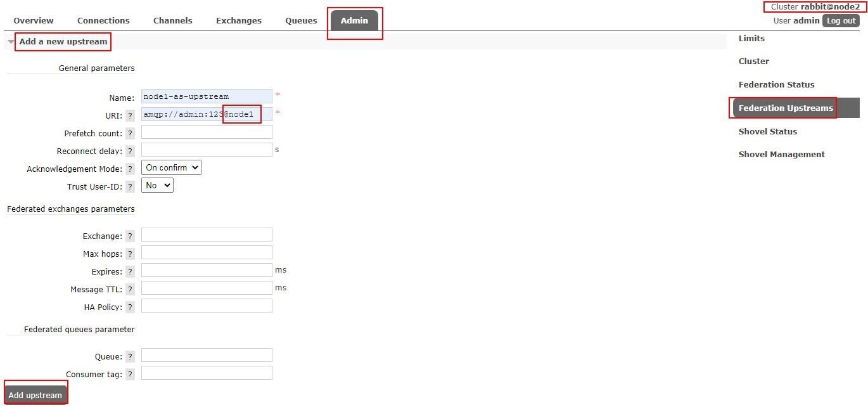
Task: Click inside the Exchange input field
Action: click(207, 234)
